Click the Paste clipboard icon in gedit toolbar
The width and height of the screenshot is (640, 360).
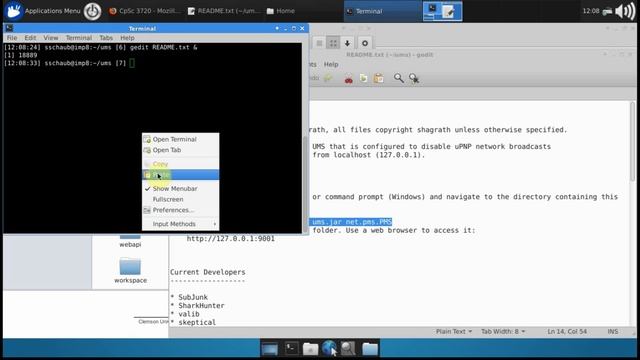(378, 78)
